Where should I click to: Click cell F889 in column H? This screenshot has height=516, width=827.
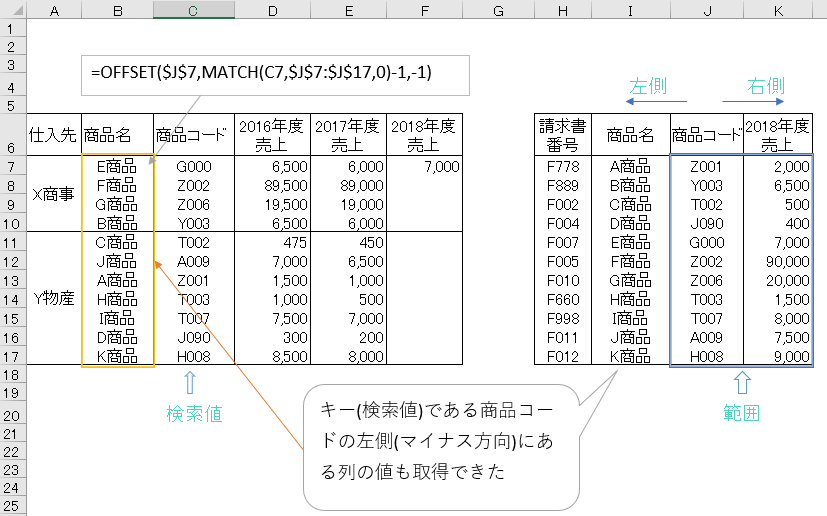(563, 186)
